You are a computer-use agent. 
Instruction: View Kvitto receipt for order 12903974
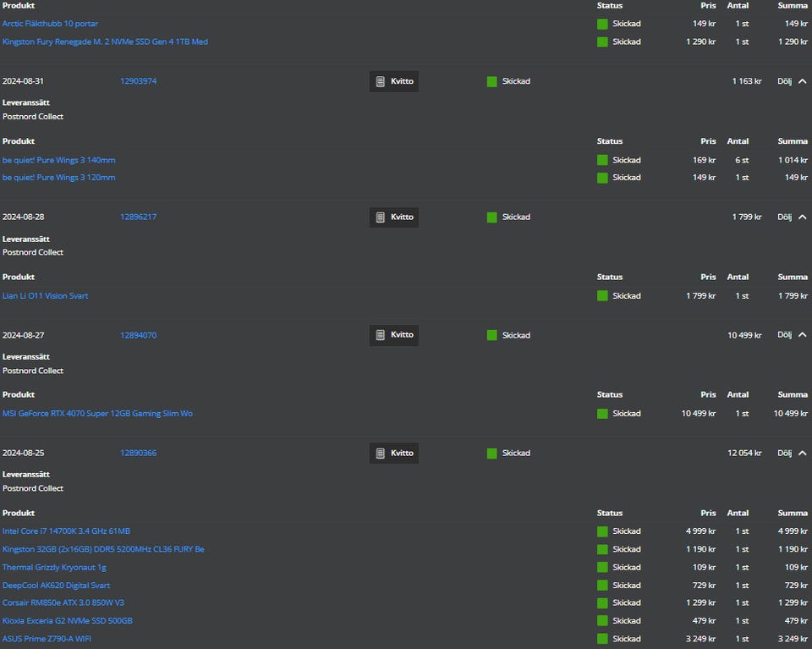[x=393, y=81]
